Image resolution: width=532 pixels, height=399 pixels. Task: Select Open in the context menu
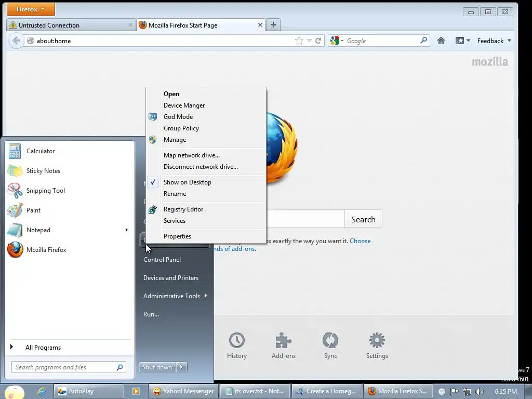tap(206, 94)
